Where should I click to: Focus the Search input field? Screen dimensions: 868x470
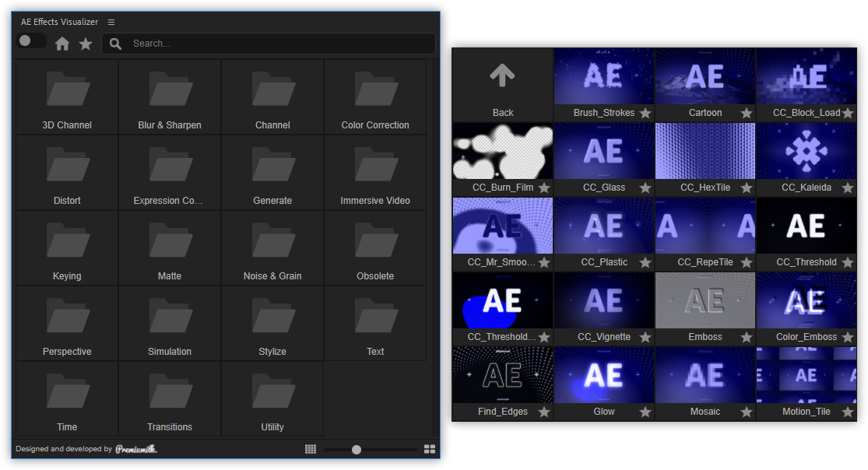coord(269,43)
